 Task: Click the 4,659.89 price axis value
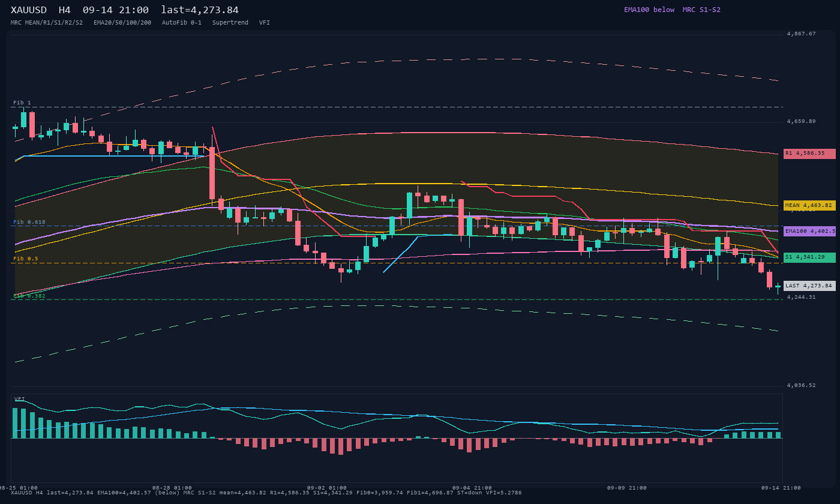801,122
